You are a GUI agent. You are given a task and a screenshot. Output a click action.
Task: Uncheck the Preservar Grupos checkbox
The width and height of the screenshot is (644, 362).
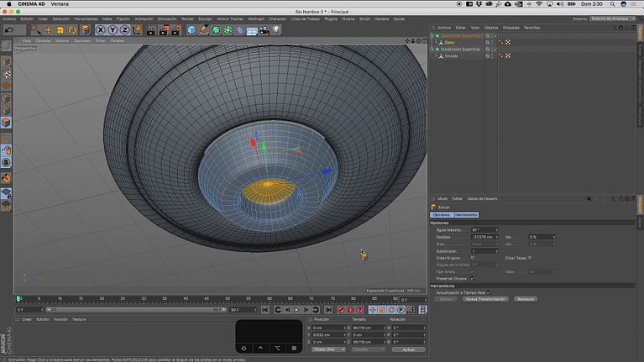click(x=473, y=278)
